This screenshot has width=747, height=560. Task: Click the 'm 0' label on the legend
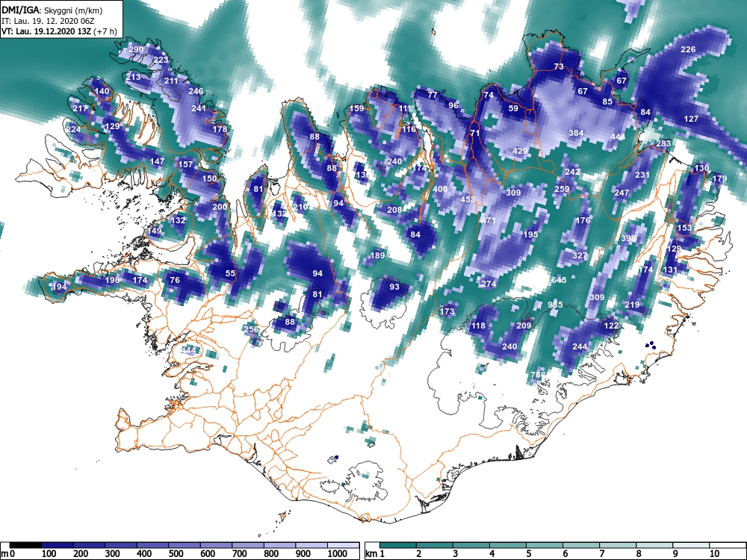click(x=8, y=553)
